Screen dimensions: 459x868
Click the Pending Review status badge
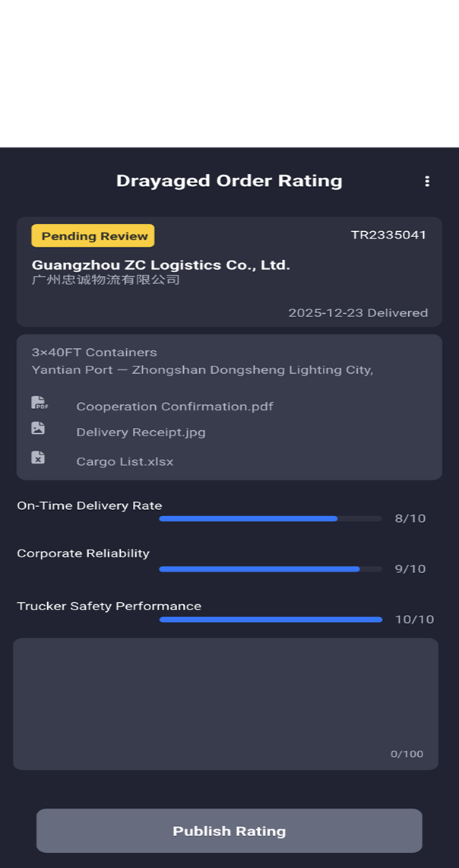click(93, 236)
